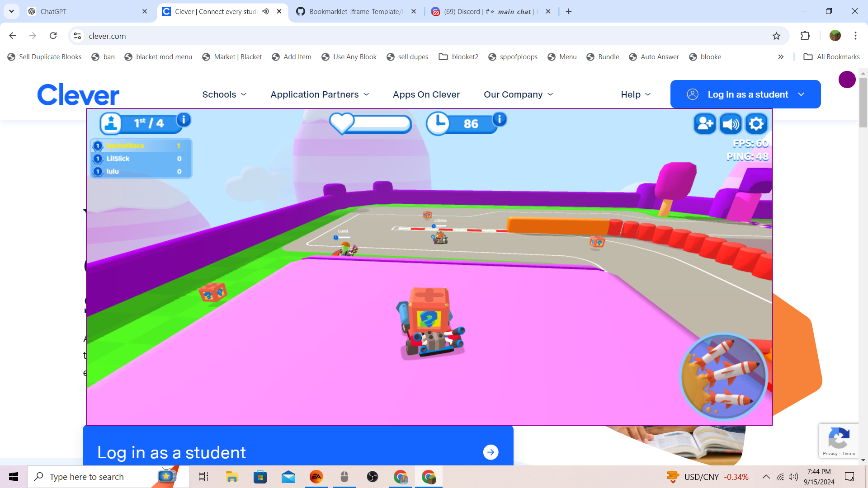
Task: Mute the Clever tab audio icon
Action: tap(266, 12)
